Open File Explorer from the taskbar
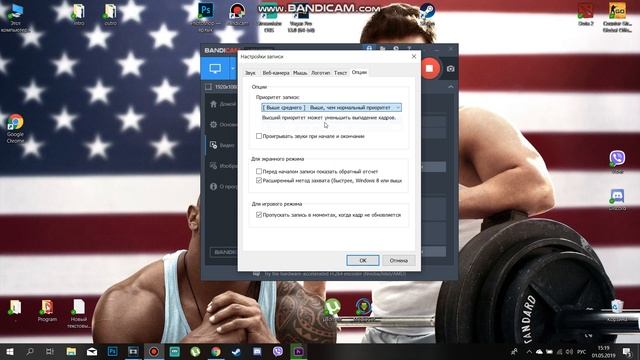 [x=71, y=351]
